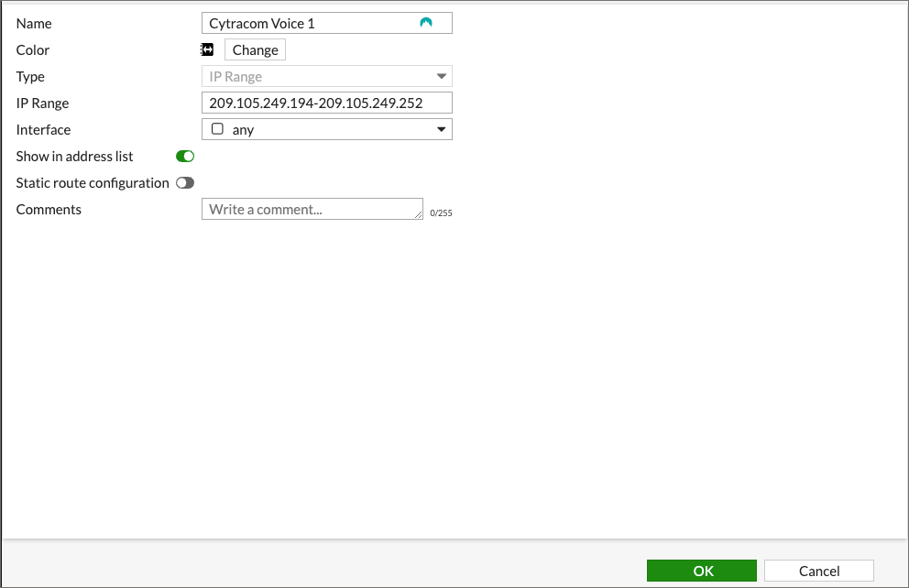
Task: Open the Type dropdown showing IP Range
Action: pos(326,77)
